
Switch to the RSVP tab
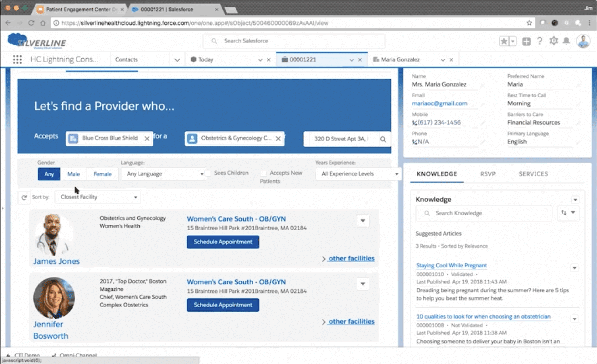(x=488, y=174)
